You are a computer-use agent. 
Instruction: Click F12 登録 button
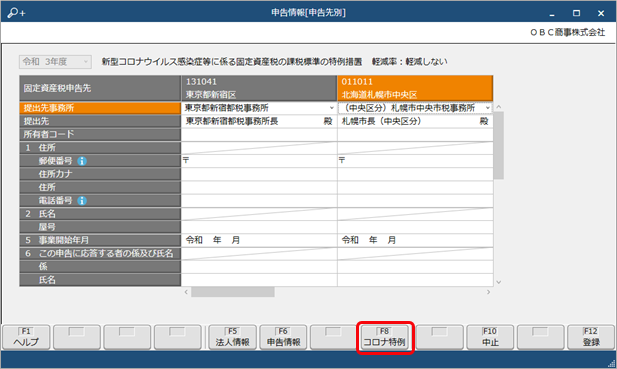coord(591,337)
